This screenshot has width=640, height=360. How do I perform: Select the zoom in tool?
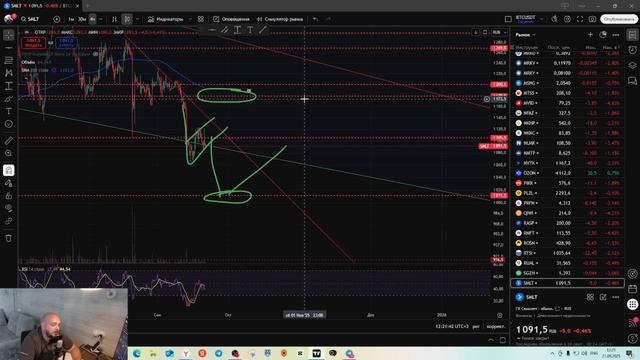click(x=9, y=153)
